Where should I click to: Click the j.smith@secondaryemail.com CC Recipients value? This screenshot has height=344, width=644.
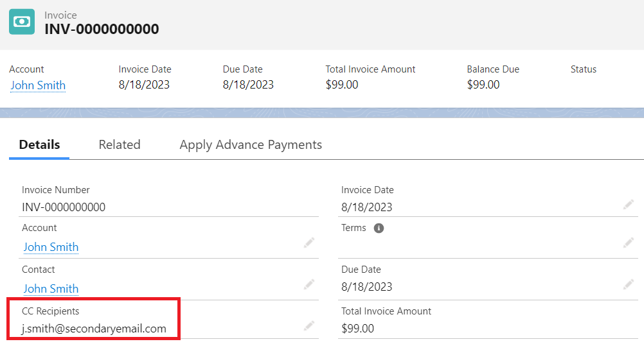coord(94,329)
